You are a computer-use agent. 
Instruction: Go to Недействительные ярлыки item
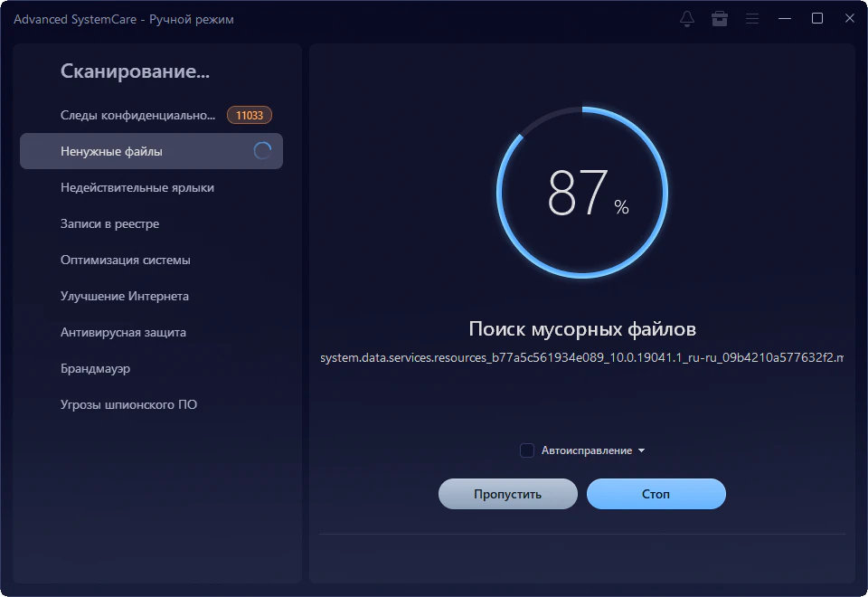pyautogui.click(x=137, y=187)
